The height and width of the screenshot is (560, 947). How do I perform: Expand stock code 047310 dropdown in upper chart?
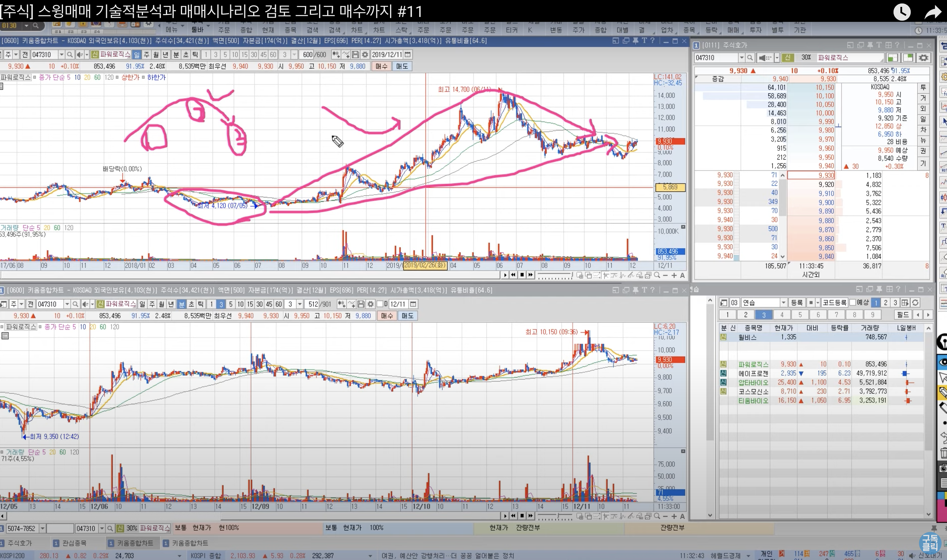pyautogui.click(x=61, y=55)
